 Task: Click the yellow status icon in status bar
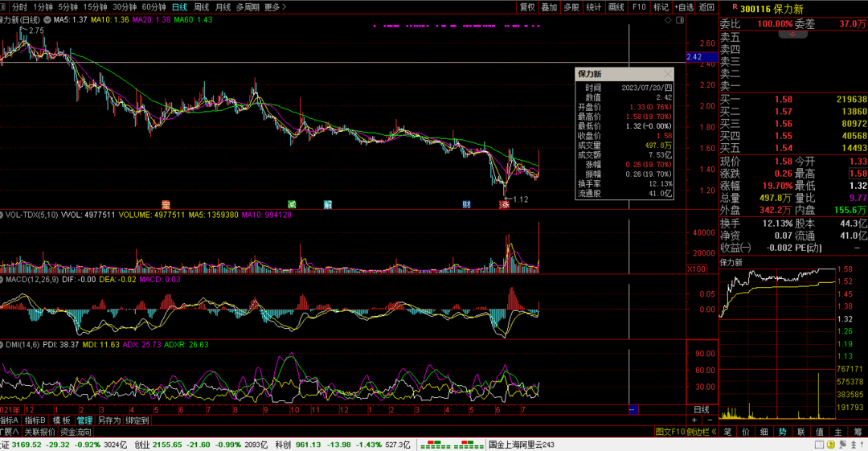coord(831,445)
